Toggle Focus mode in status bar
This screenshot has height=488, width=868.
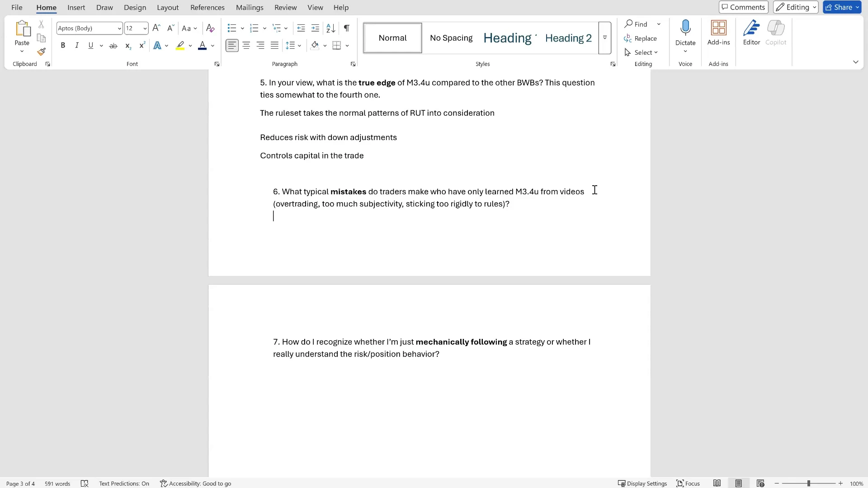pyautogui.click(x=688, y=483)
